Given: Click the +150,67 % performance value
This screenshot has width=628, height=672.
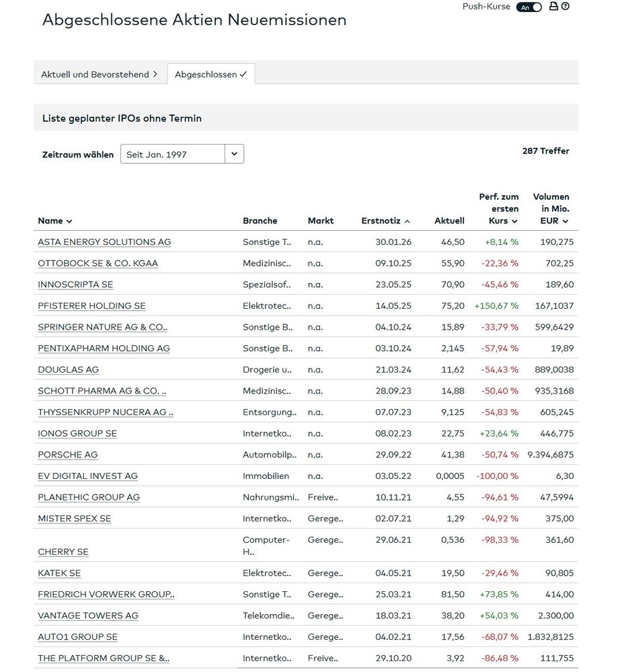Looking at the screenshot, I should point(496,306).
